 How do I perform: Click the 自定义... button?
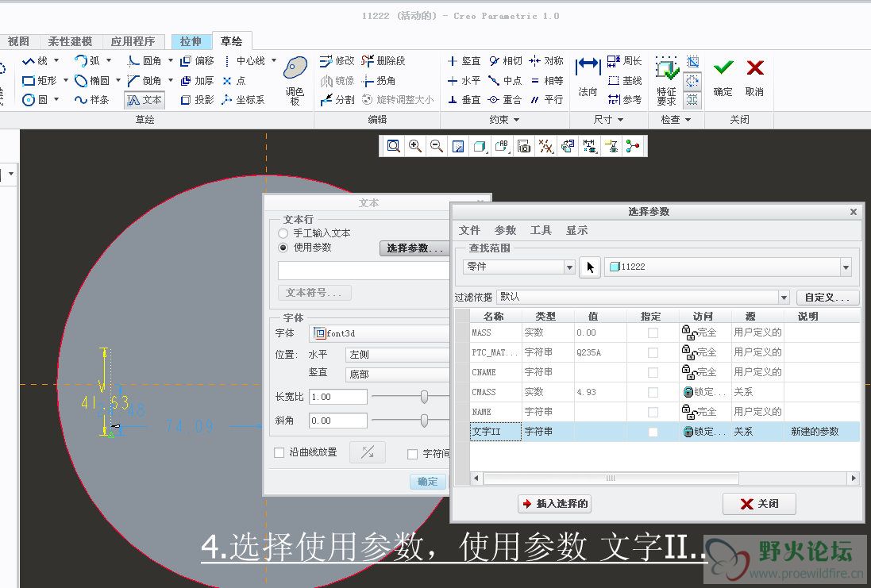(x=827, y=298)
